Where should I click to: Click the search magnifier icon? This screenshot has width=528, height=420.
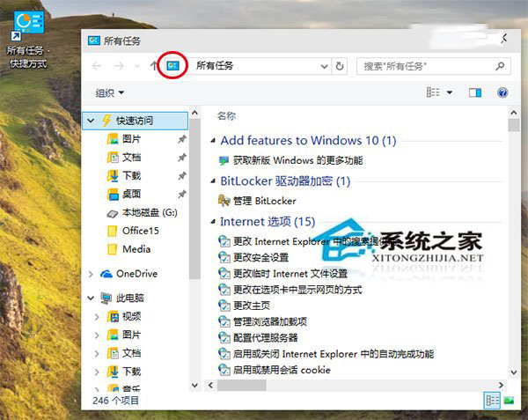(500, 66)
